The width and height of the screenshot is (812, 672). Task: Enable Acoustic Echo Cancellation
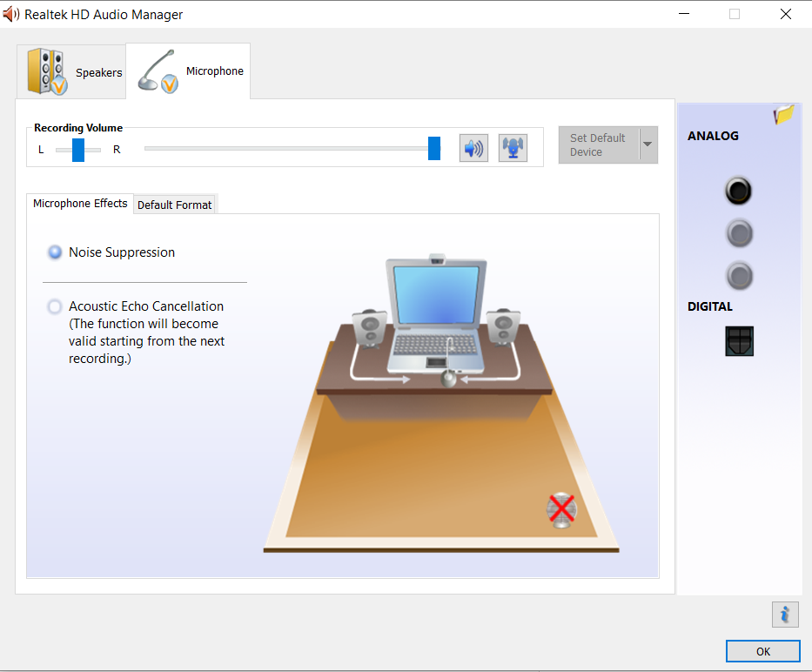[x=56, y=306]
